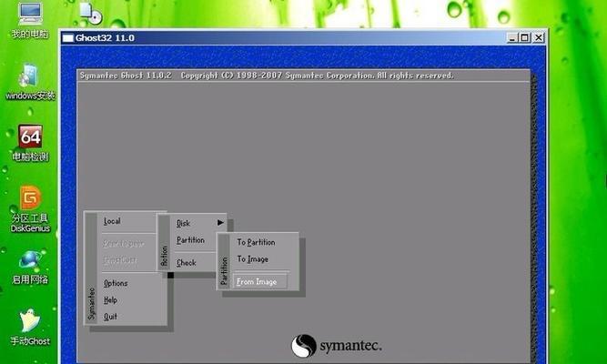This screenshot has height=364, width=607.
Task: Maximize the Ghost32 window
Action: (524, 37)
